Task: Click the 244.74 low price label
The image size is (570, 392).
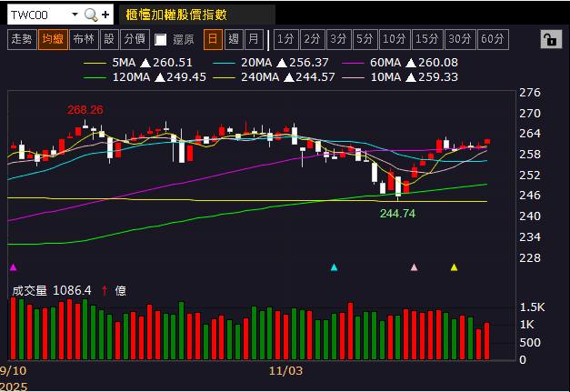Action: pos(397,214)
